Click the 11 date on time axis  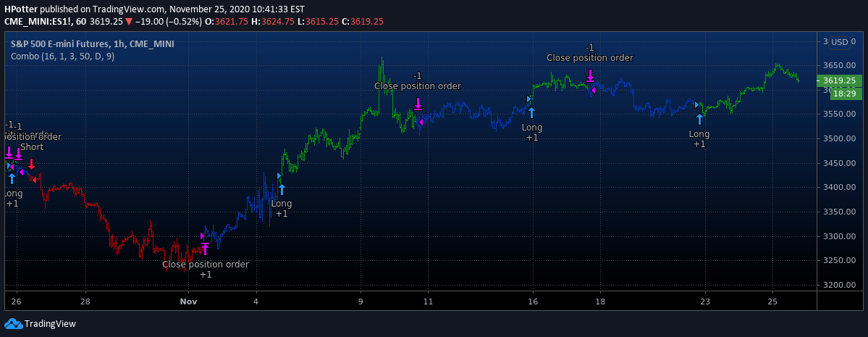pos(428,301)
